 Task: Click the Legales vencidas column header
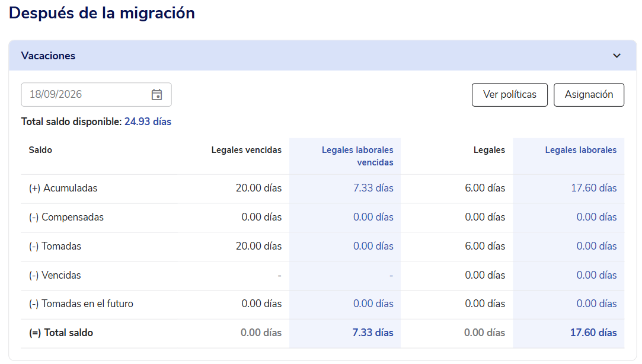(x=246, y=150)
